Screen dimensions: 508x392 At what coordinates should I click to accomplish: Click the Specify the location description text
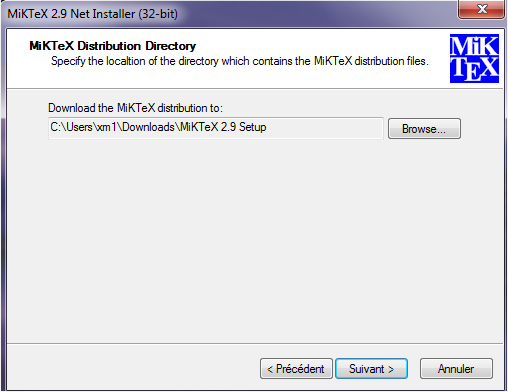(240, 61)
